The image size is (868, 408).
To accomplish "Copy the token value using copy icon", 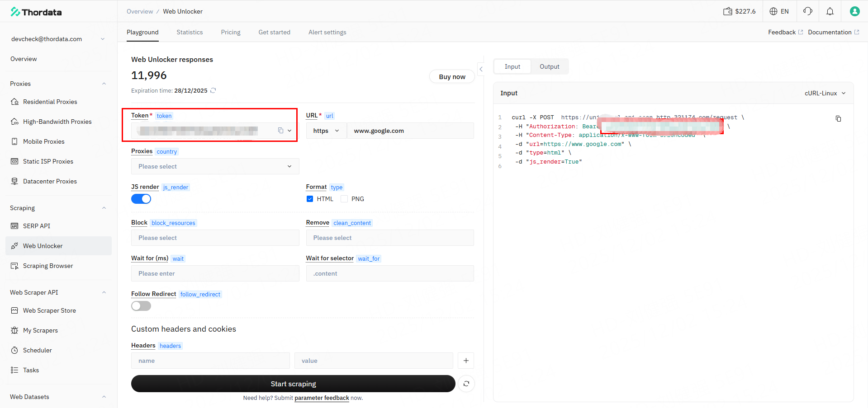I will [x=280, y=131].
